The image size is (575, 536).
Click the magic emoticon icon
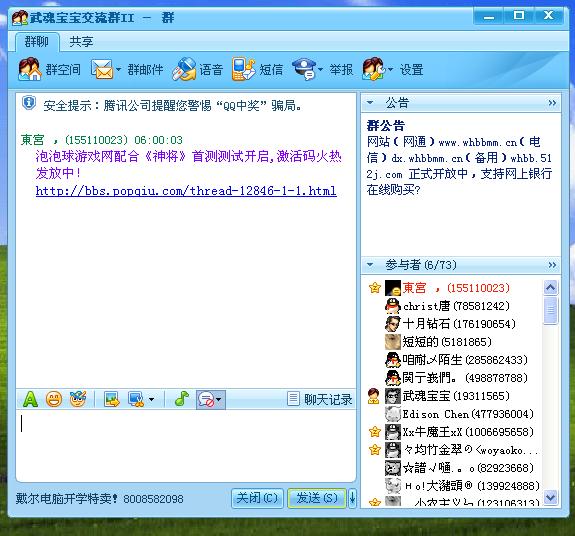pos(78,399)
